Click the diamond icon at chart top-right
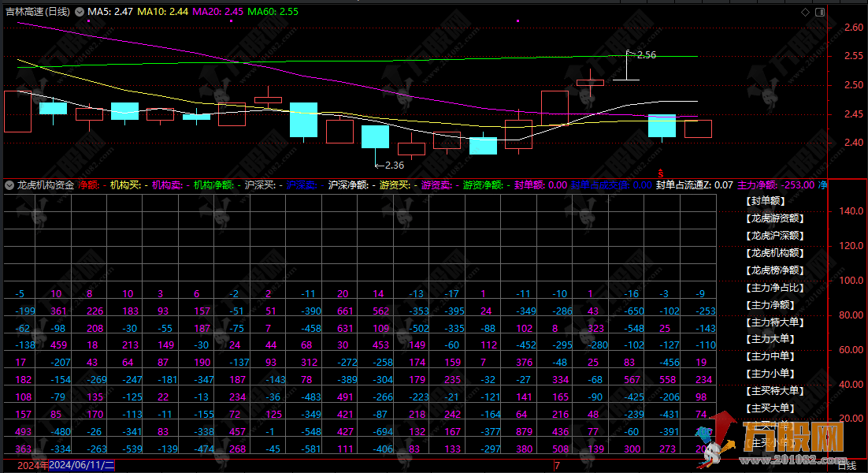Viewport: 868px width, 473px height. 806,12
